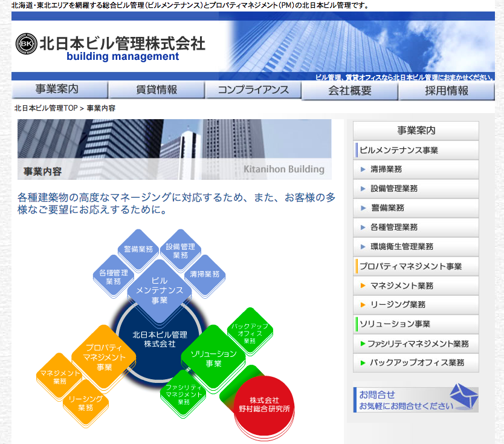Open the 賃貸情報 navigation tab
The image size is (504, 444).
[157, 90]
